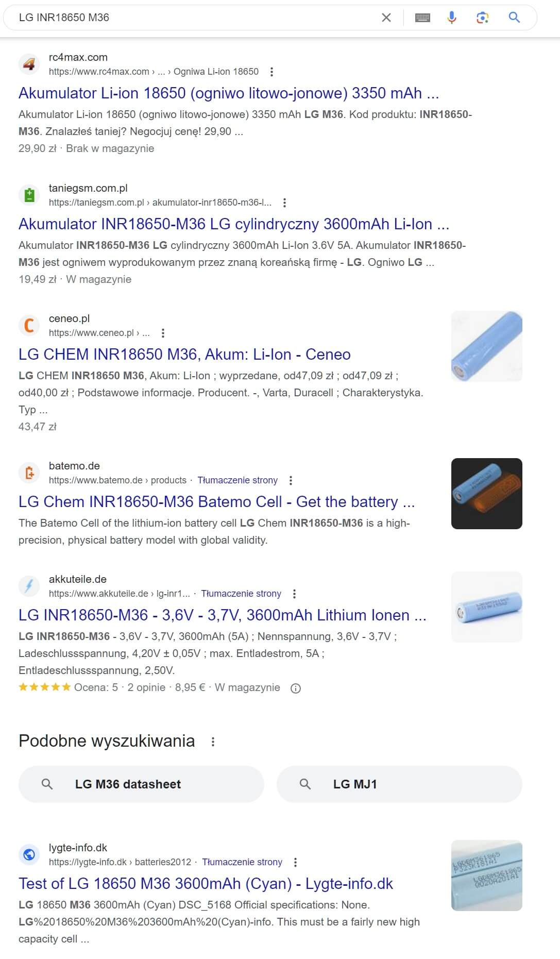Viewport: 560px width, 959px height.
Task: Open the Akumulator INR18650-M36 LG cylindryczny link
Action: click(x=234, y=224)
